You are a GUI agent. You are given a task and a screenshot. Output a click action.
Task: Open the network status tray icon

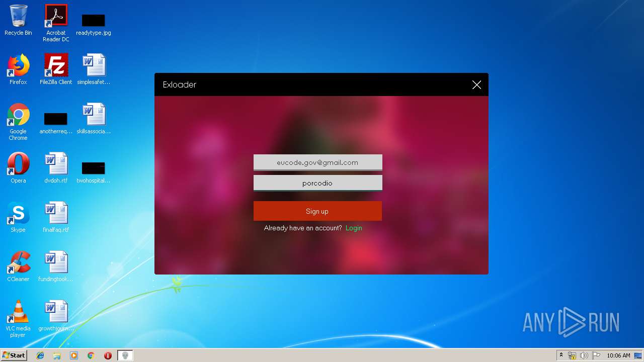point(572,355)
